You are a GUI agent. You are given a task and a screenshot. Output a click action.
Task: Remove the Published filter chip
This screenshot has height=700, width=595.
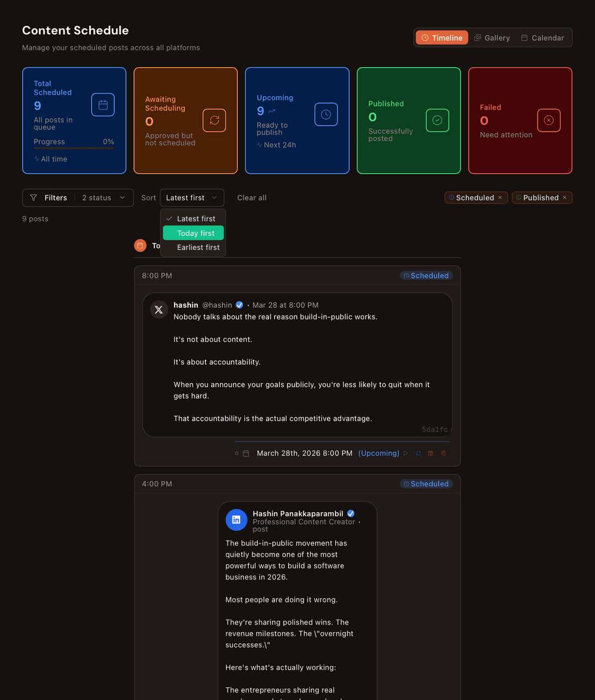pos(565,197)
